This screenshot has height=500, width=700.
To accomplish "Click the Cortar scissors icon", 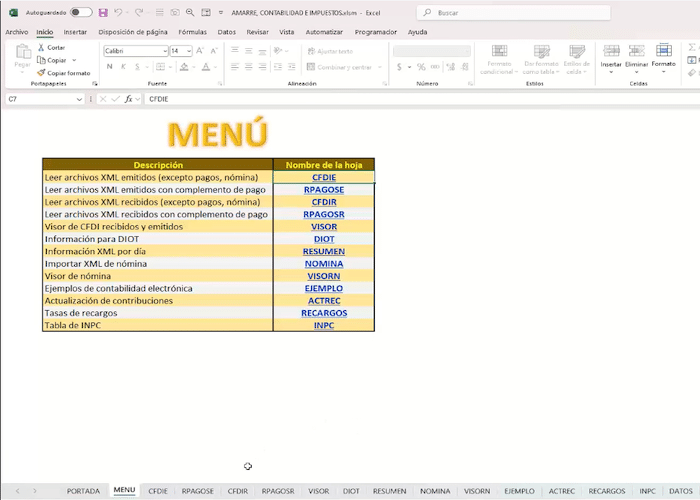I will [41, 47].
